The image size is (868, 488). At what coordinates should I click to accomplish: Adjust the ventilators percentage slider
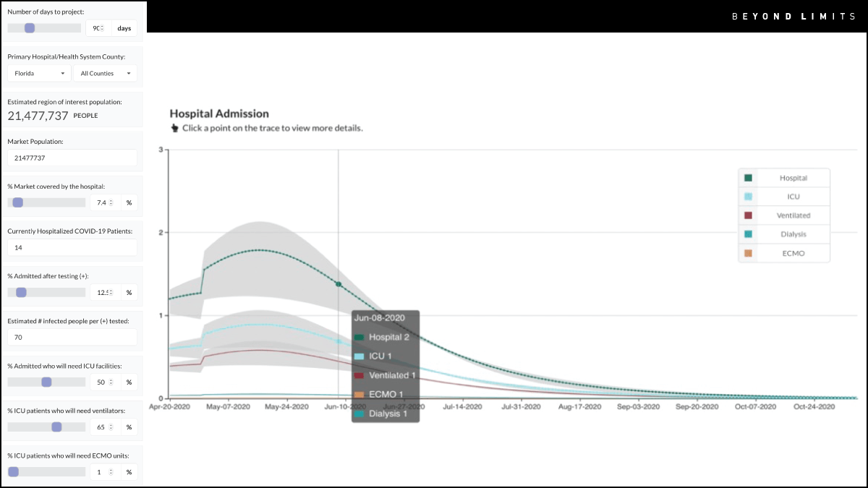46,427
